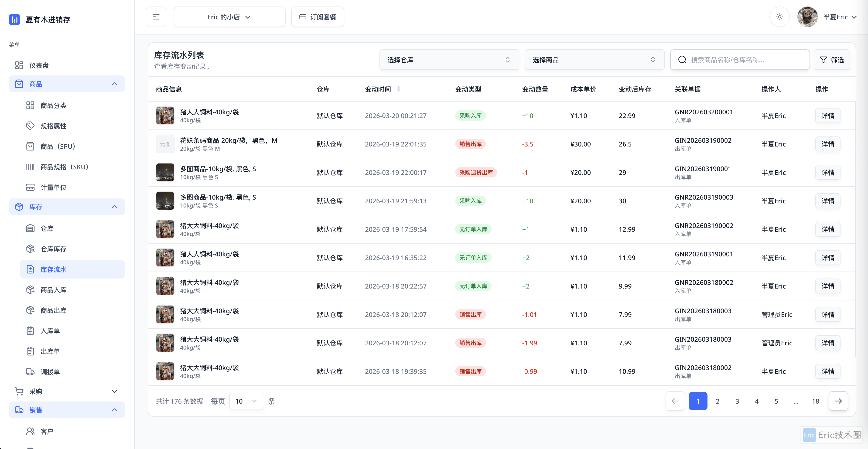This screenshot has height=449, width=868.
Task: Open the Eric 的小店 store dropdown
Action: click(x=229, y=17)
